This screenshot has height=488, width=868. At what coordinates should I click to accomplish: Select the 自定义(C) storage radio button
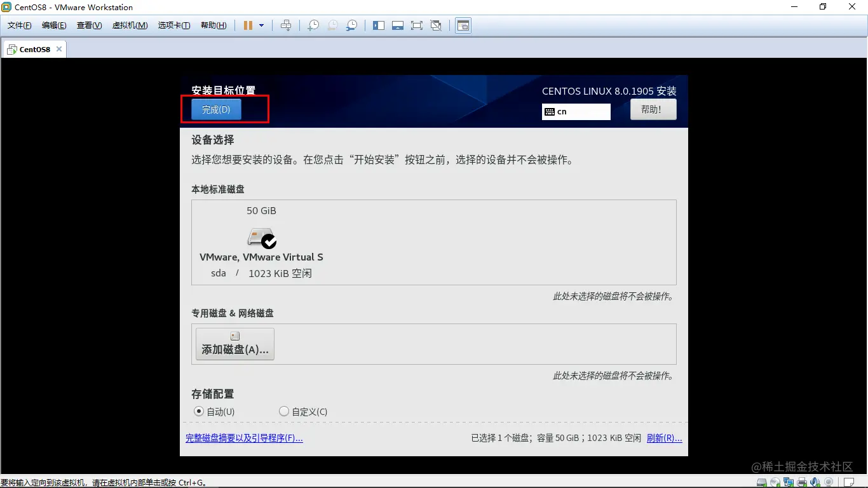[x=284, y=411]
